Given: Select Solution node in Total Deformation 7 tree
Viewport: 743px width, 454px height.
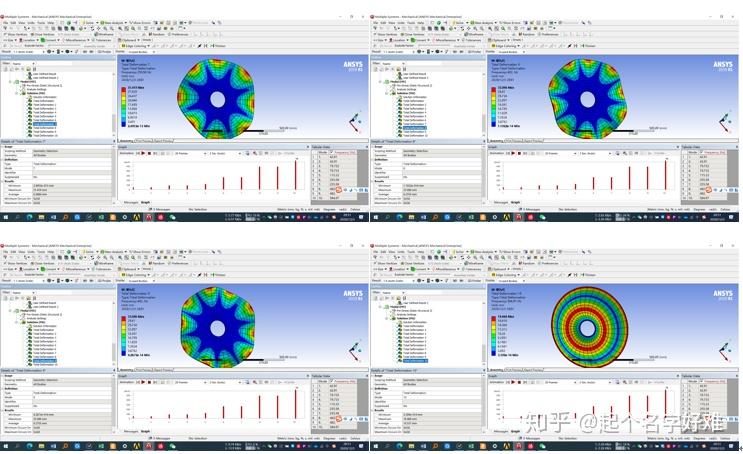Looking at the screenshot, I should tap(34, 93).
